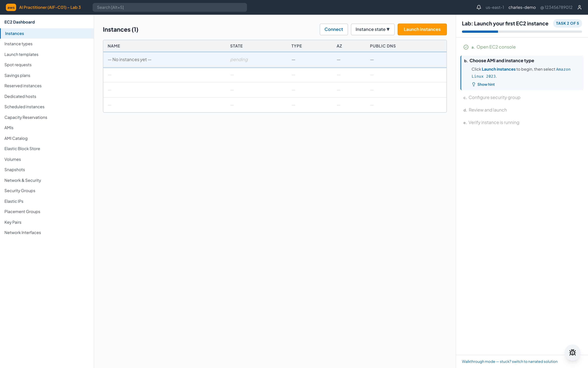This screenshot has height=368, width=588.
Task: Click the Launch instances link in step b
Action: 499,69
